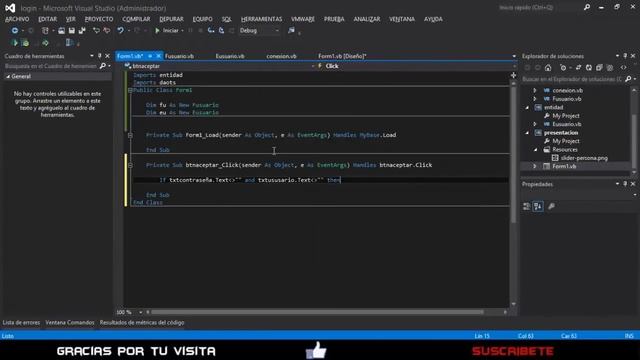Switch to the conexion.vb tab
640x360 pixels.
pos(281,56)
